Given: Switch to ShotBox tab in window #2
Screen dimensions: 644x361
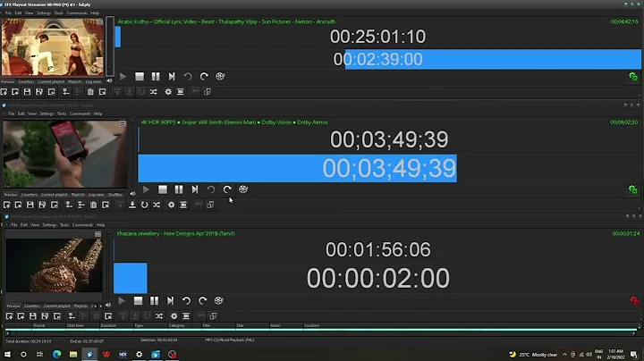Looking at the screenshot, I should pyautogui.click(x=115, y=195).
